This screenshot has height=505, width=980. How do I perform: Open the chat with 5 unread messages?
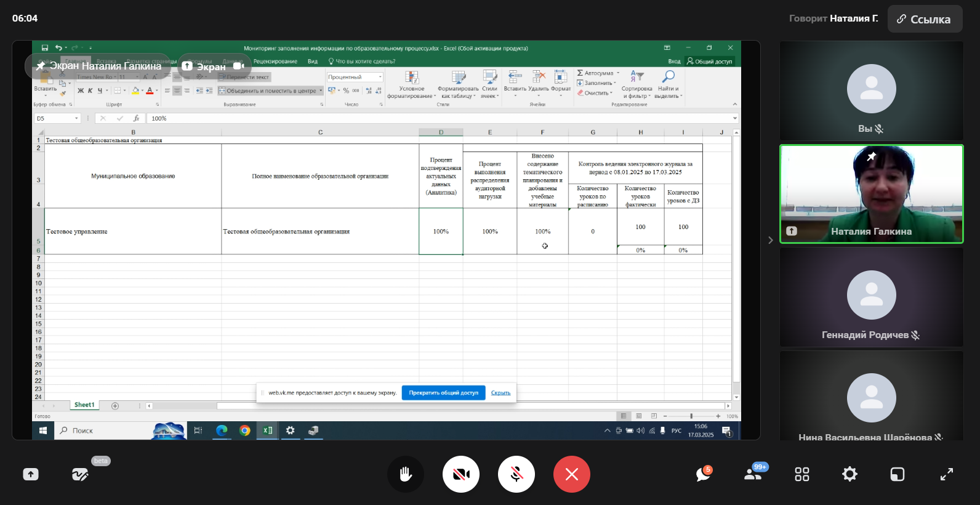tap(702, 474)
